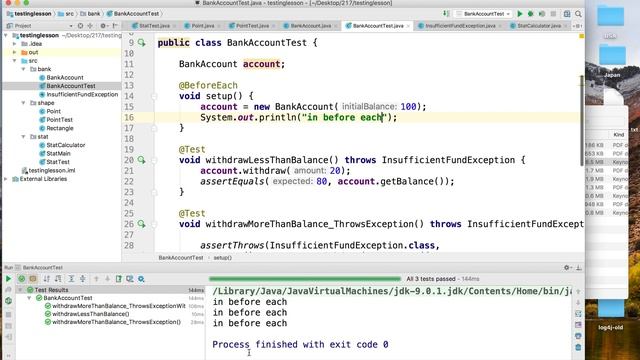Switch to BankAccount.java tab

(x=310, y=26)
